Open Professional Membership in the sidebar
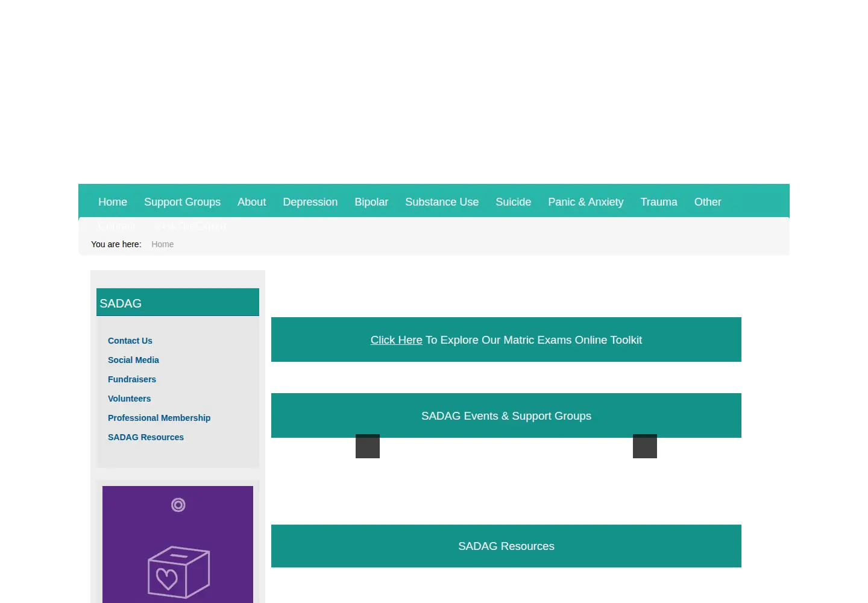 pos(159,418)
